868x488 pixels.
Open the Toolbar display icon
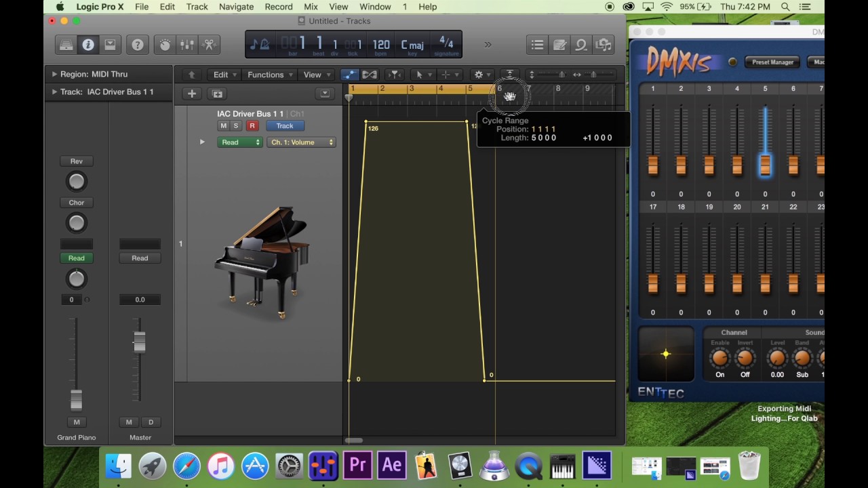110,45
